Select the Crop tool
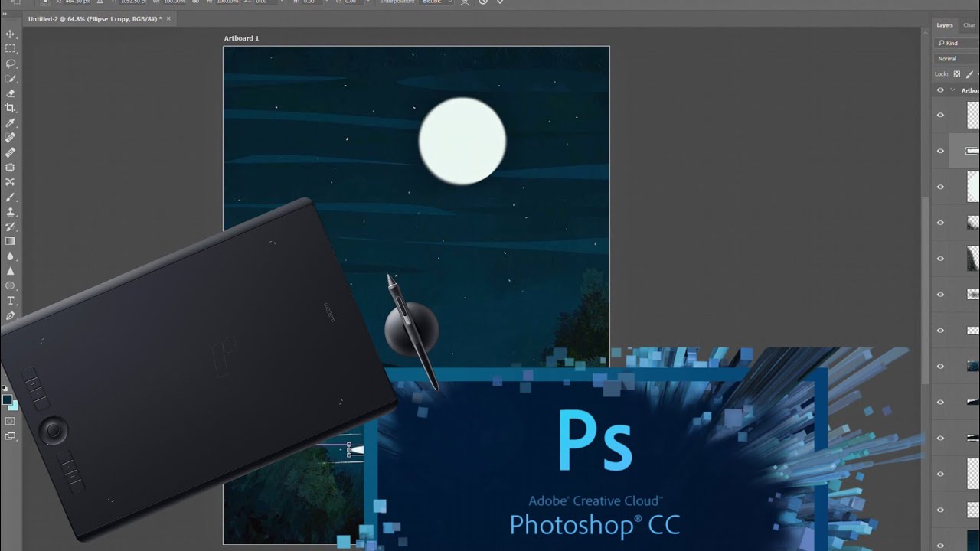Viewport: 980px width, 551px height. [x=11, y=108]
